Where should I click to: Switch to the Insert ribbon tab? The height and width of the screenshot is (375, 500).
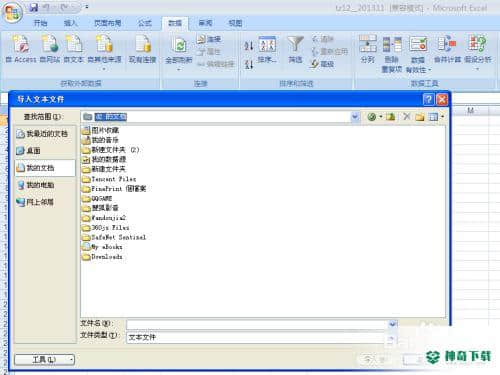click(x=71, y=23)
